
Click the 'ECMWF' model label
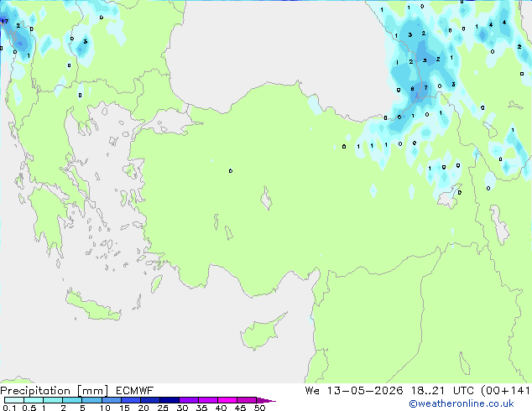tap(135, 391)
